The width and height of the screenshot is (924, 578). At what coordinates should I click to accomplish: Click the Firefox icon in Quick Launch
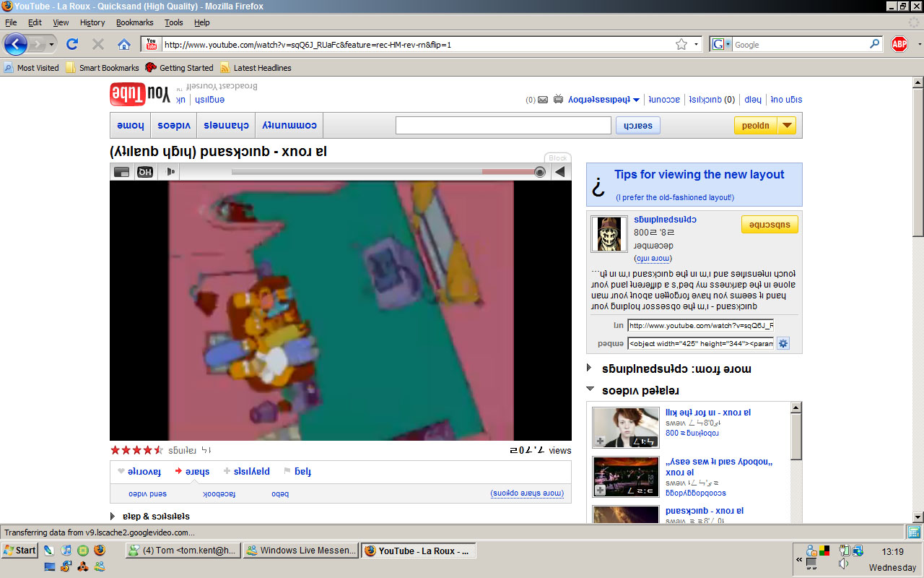99,550
